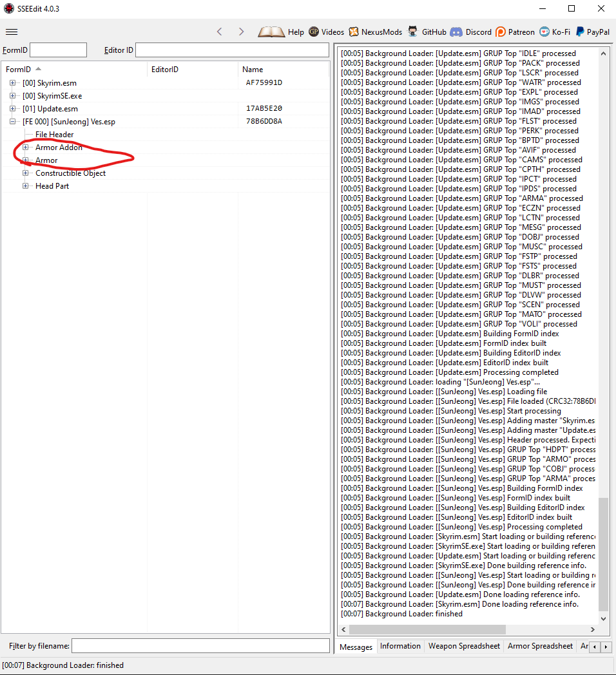Click the GitHub octocat icon

point(412,32)
